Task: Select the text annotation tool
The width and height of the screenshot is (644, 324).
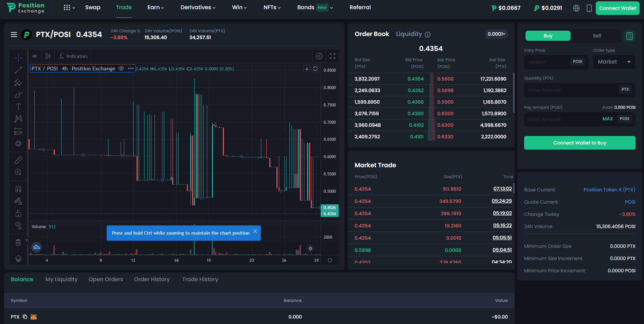Action: 18,107
